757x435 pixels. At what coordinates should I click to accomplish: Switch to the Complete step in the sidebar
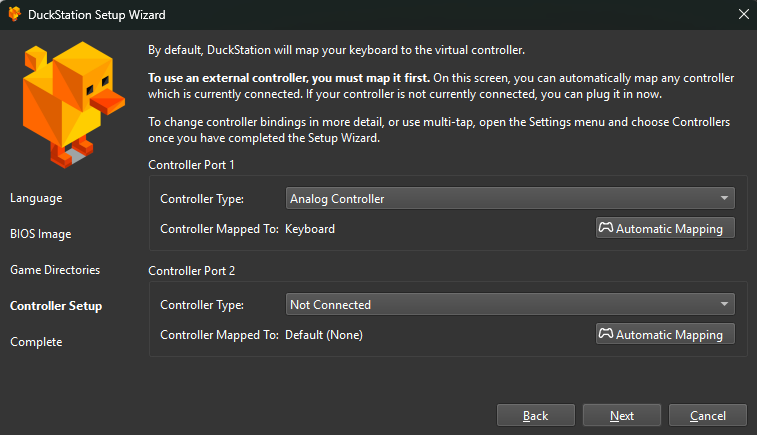36,342
